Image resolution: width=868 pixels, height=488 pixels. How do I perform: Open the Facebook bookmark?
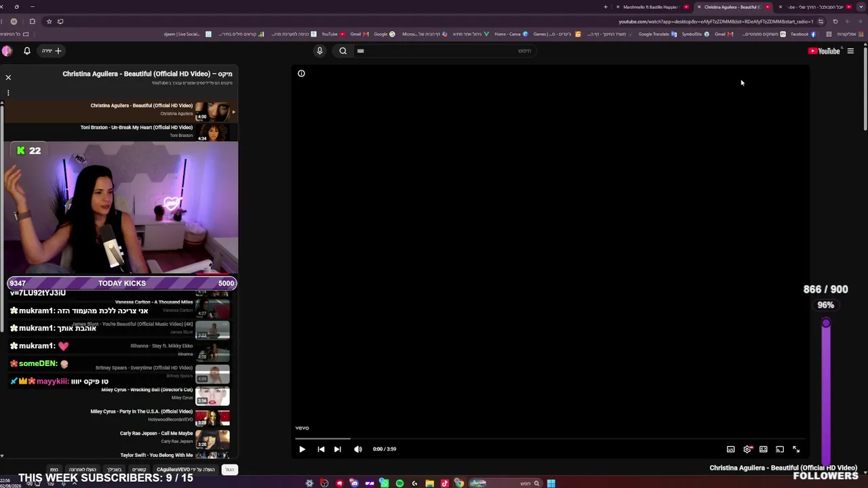(x=804, y=34)
